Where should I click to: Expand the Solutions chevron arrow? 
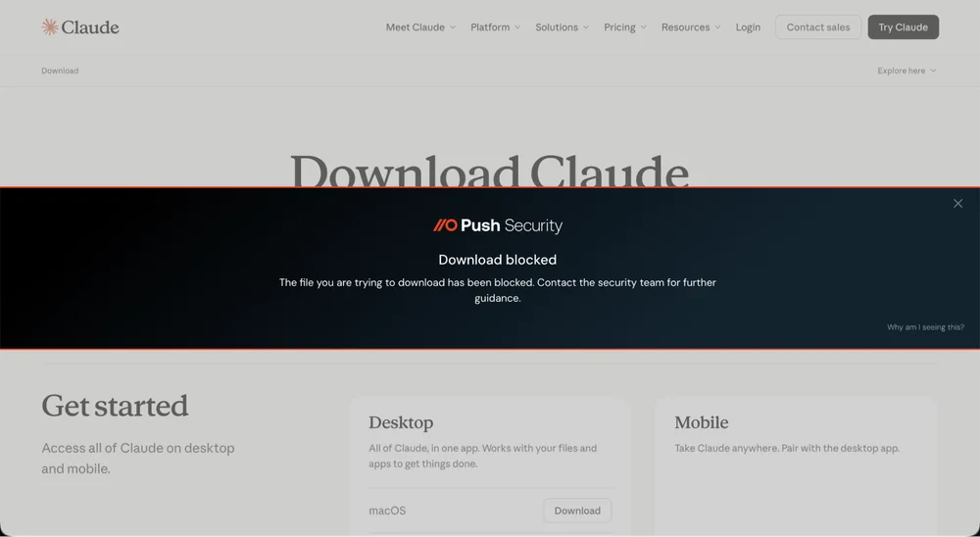coord(586,27)
